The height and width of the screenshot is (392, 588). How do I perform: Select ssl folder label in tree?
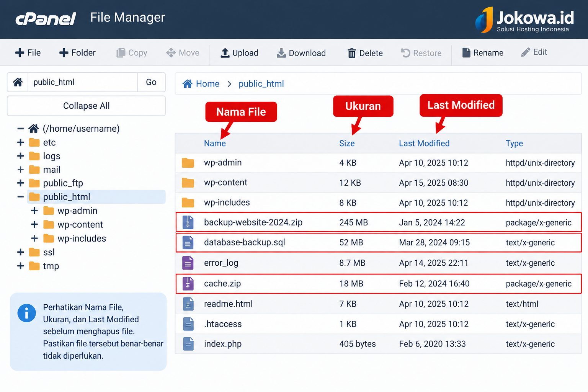coord(49,252)
